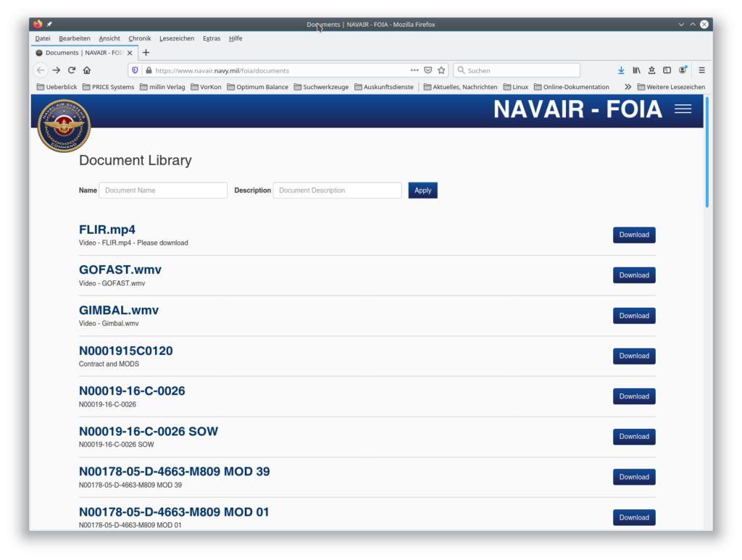Download the N00019-16-C-0026 document
The width and height of the screenshot is (742, 560).
[x=634, y=396]
